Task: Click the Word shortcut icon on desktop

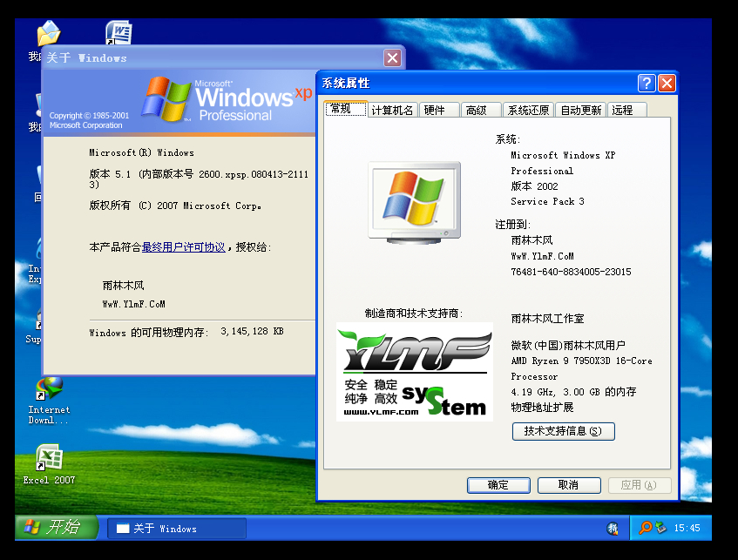Action: [118, 33]
